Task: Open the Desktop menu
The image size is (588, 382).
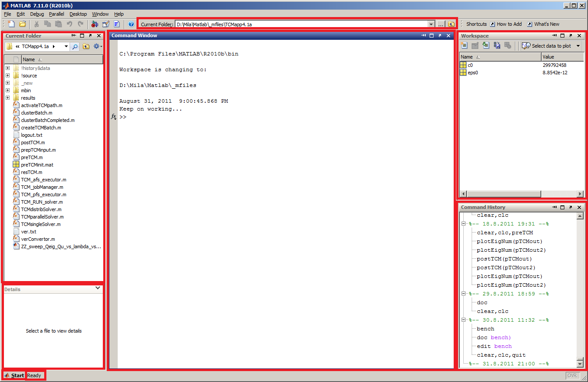Action: point(78,14)
